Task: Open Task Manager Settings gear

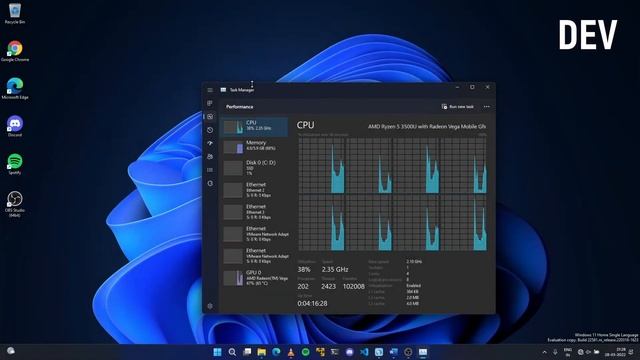Action: point(210,306)
